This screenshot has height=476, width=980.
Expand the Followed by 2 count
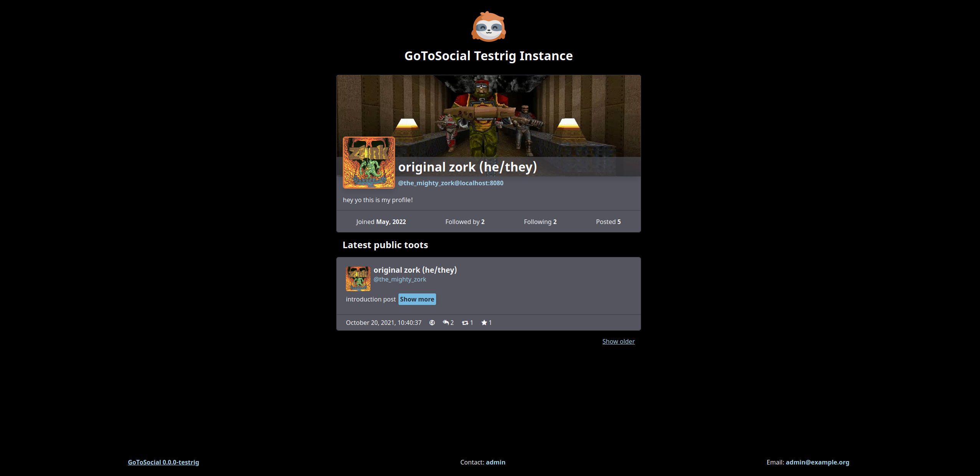[x=464, y=222]
